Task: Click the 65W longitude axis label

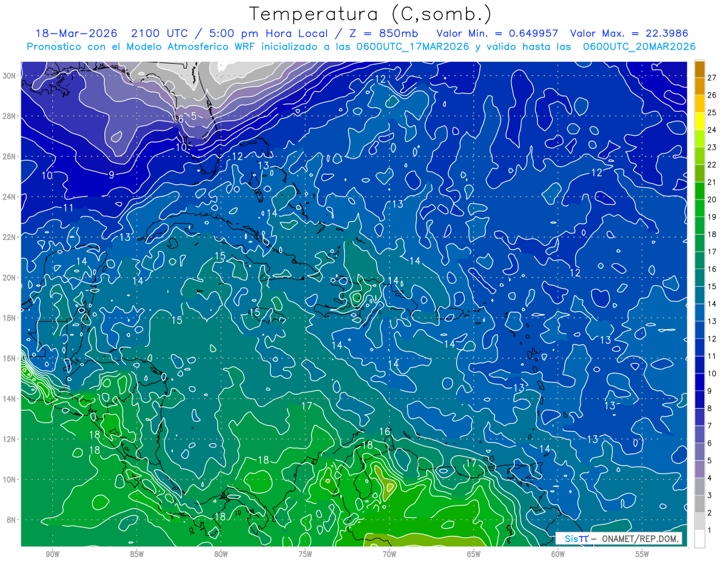Action: point(474,554)
